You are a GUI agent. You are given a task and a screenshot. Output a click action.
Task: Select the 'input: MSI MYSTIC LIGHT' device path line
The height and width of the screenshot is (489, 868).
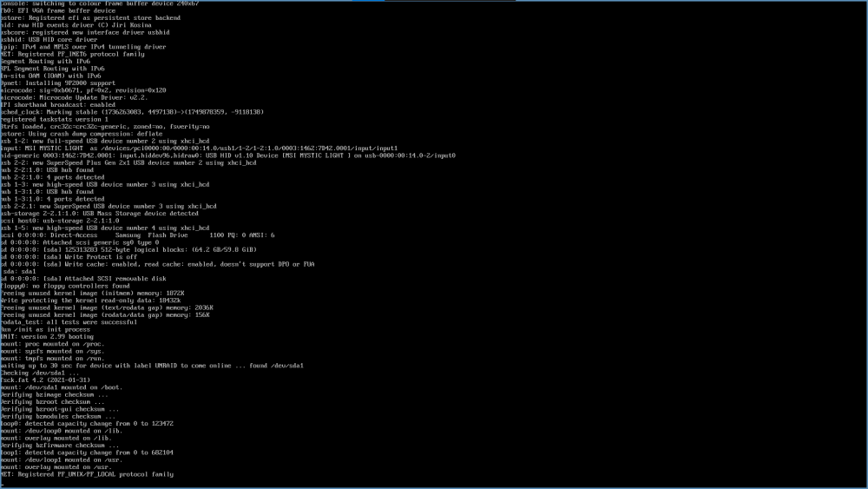(200, 148)
